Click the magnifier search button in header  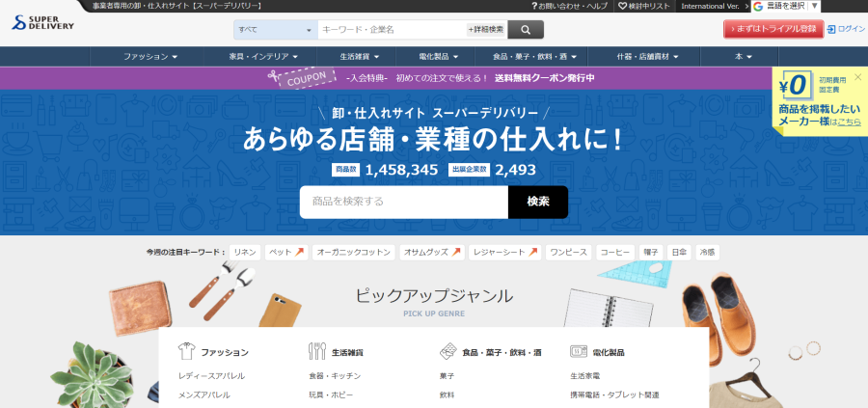tap(526, 30)
